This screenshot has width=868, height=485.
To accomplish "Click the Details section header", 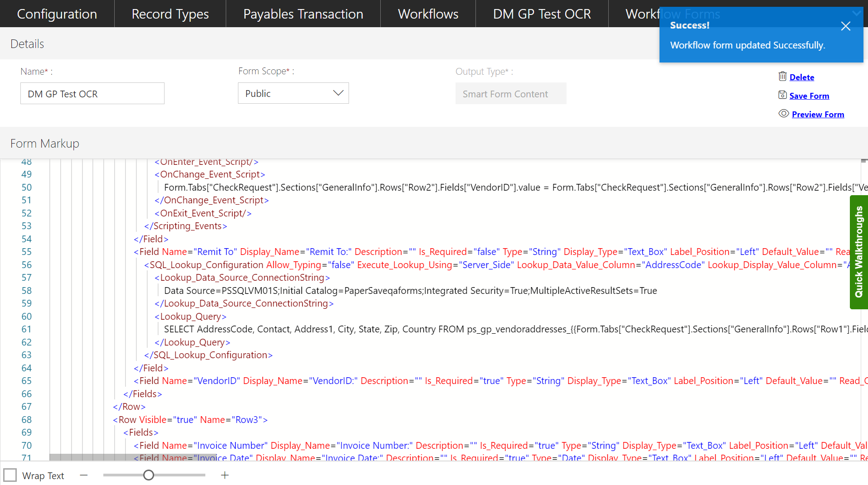I will pos(27,44).
